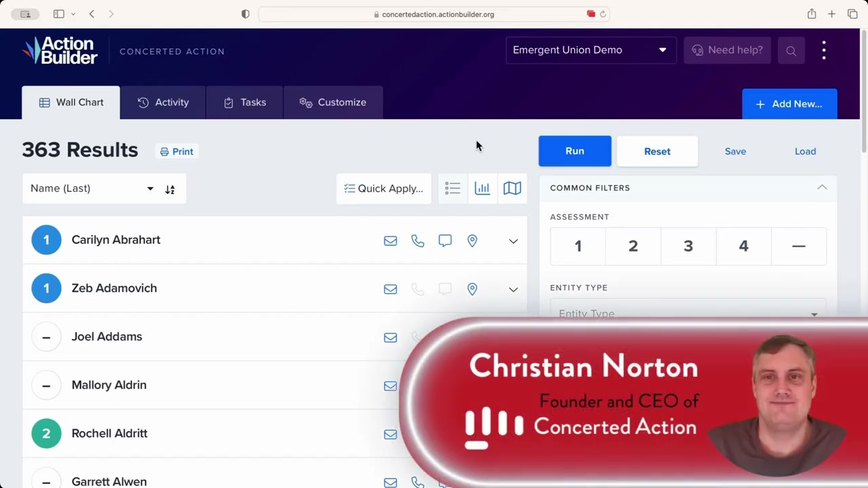Toggle assessment filter 4

[744, 247]
